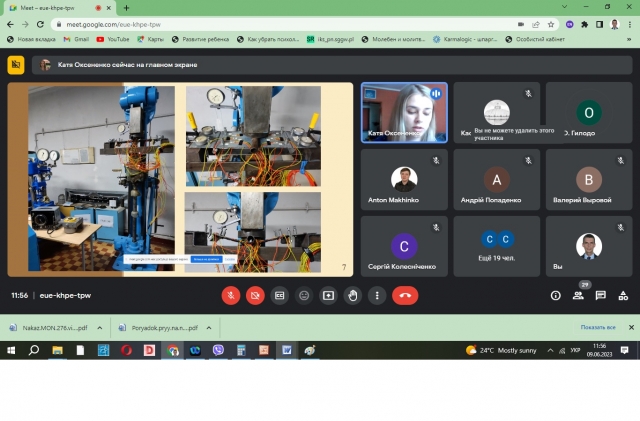
Task: Select Сергій Колесніченко participant tile
Action: (x=404, y=246)
